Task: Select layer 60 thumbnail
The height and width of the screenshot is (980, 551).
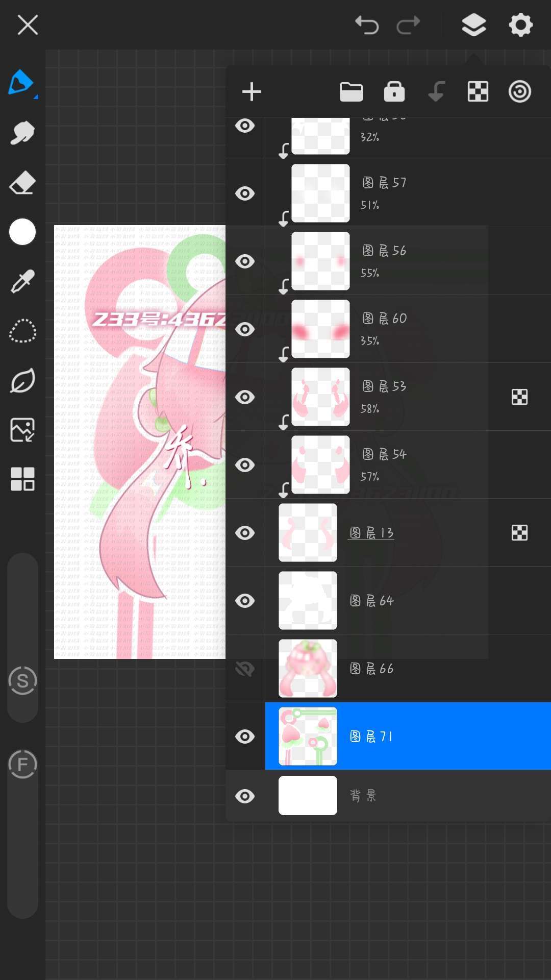Action: 320,329
